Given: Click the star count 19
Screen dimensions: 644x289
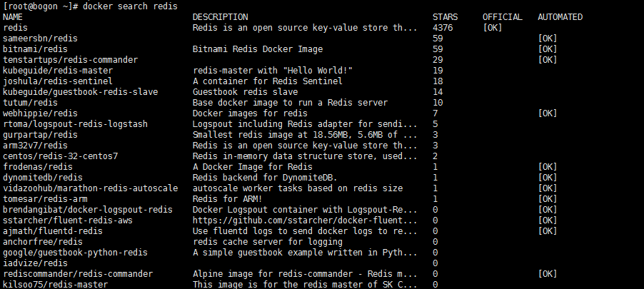Looking at the screenshot, I should click(x=438, y=70).
